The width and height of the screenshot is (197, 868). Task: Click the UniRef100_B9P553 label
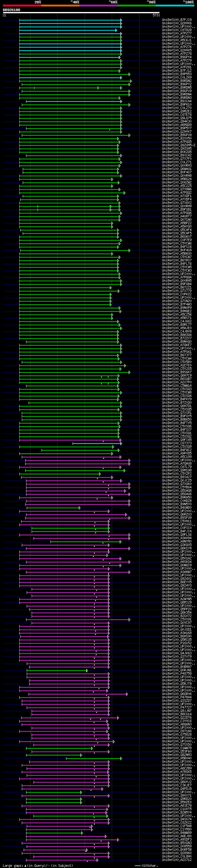pyautogui.click(x=177, y=74)
